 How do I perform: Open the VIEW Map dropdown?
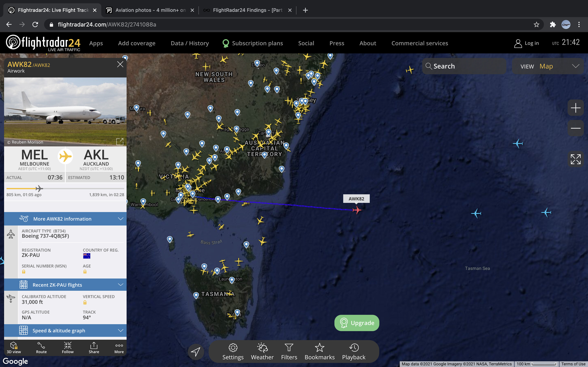tap(548, 66)
